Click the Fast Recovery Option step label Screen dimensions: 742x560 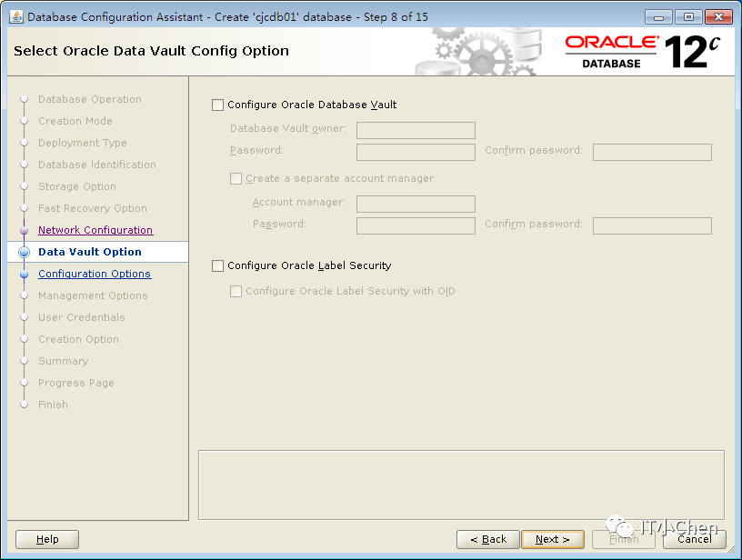[93, 208]
